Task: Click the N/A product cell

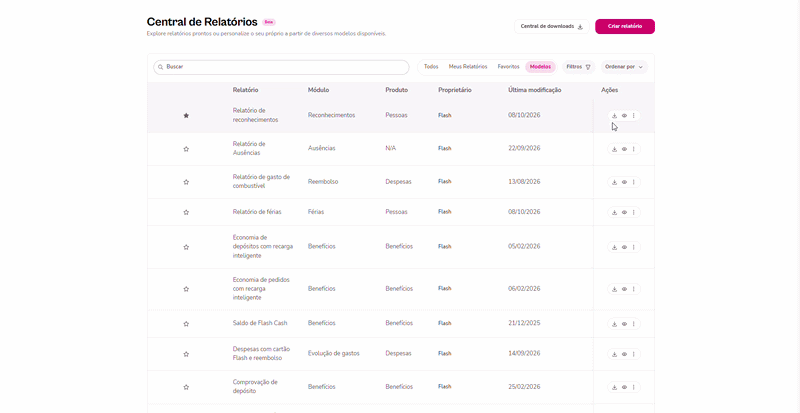Action: [391, 148]
